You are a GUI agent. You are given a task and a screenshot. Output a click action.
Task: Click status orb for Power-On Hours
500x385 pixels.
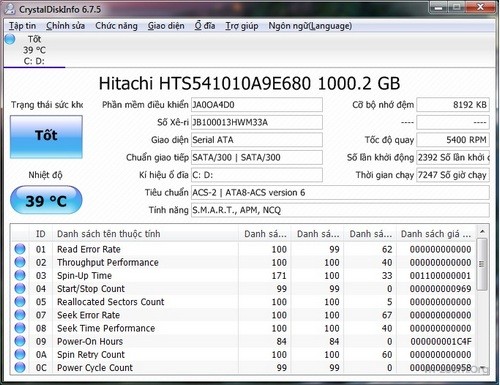pyautogui.click(x=20, y=341)
